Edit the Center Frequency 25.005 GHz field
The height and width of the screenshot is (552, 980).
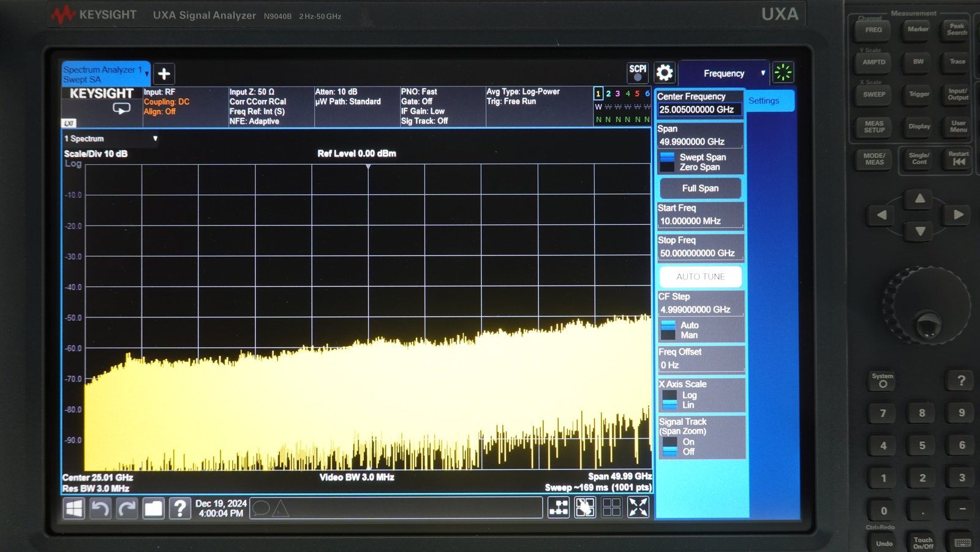pyautogui.click(x=699, y=109)
